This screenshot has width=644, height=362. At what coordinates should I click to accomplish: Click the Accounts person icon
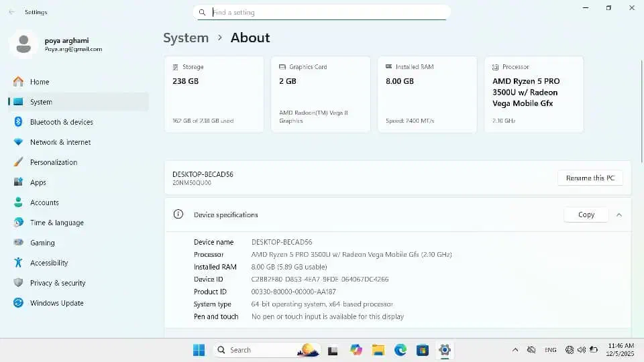(x=18, y=202)
